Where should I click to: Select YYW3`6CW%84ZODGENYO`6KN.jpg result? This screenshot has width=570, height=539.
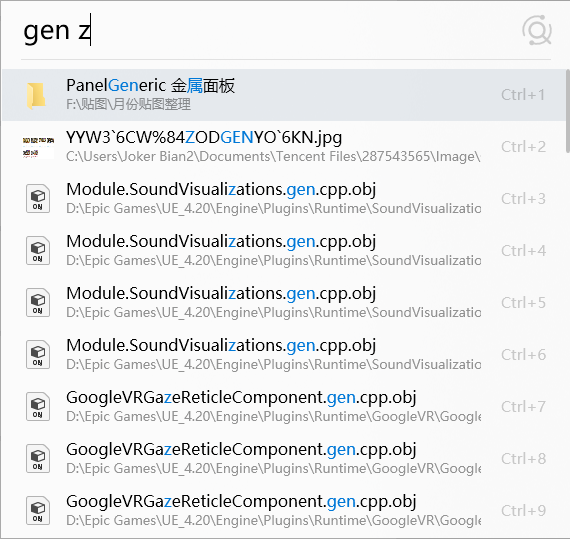click(284, 147)
